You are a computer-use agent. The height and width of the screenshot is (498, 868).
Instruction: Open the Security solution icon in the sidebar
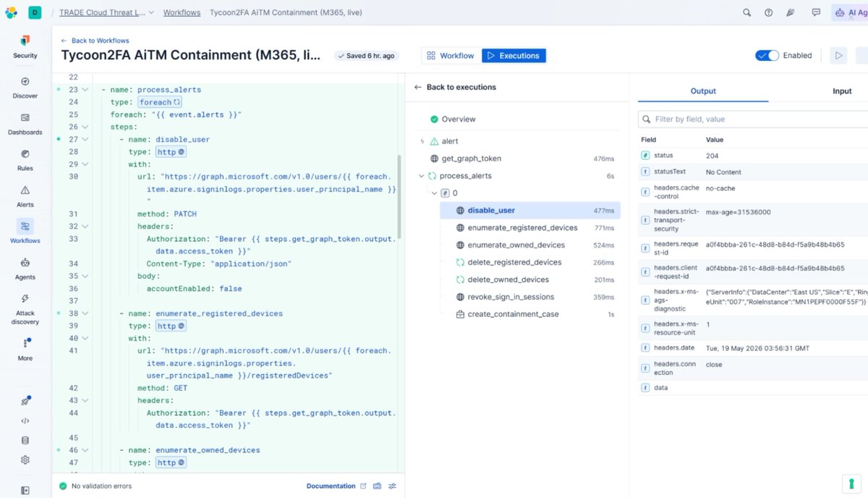[x=25, y=41]
